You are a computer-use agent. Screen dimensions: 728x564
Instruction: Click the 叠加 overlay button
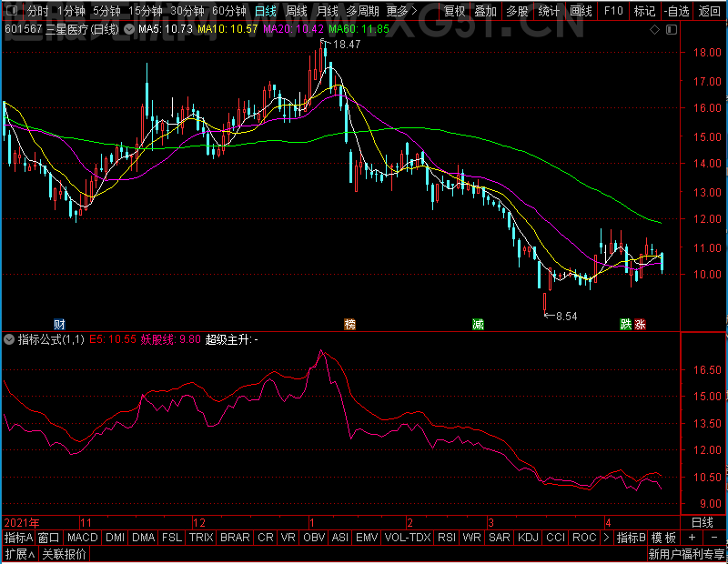[x=486, y=11]
